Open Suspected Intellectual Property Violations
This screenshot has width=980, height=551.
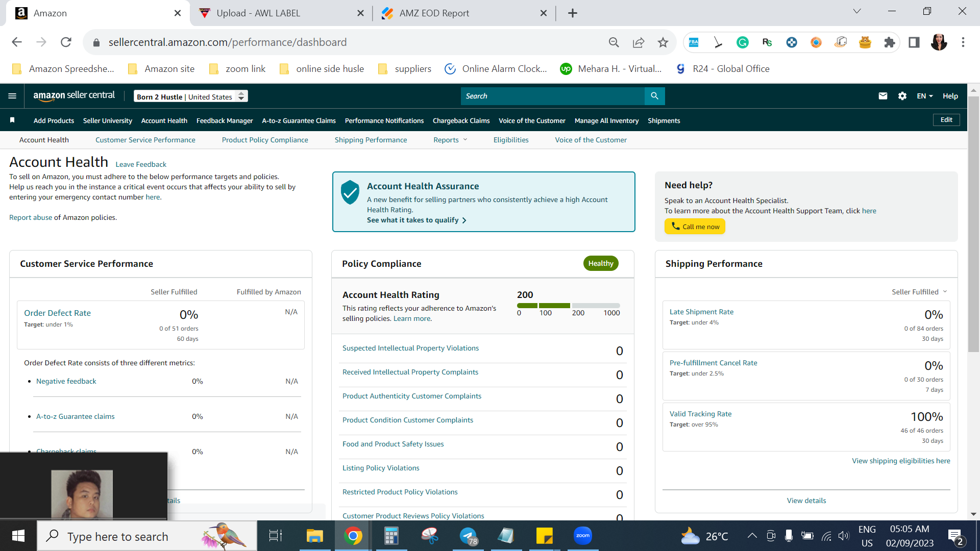coord(410,348)
